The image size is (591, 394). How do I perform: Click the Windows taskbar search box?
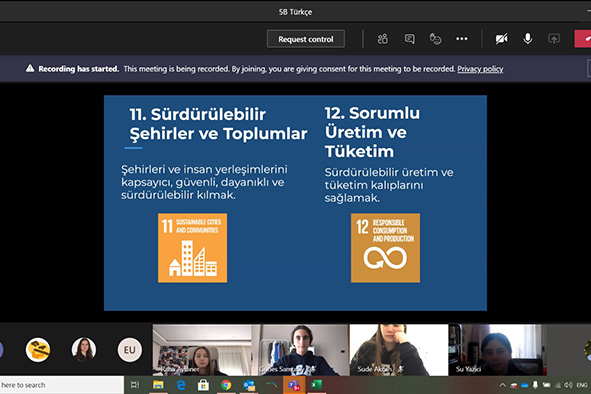point(62,385)
